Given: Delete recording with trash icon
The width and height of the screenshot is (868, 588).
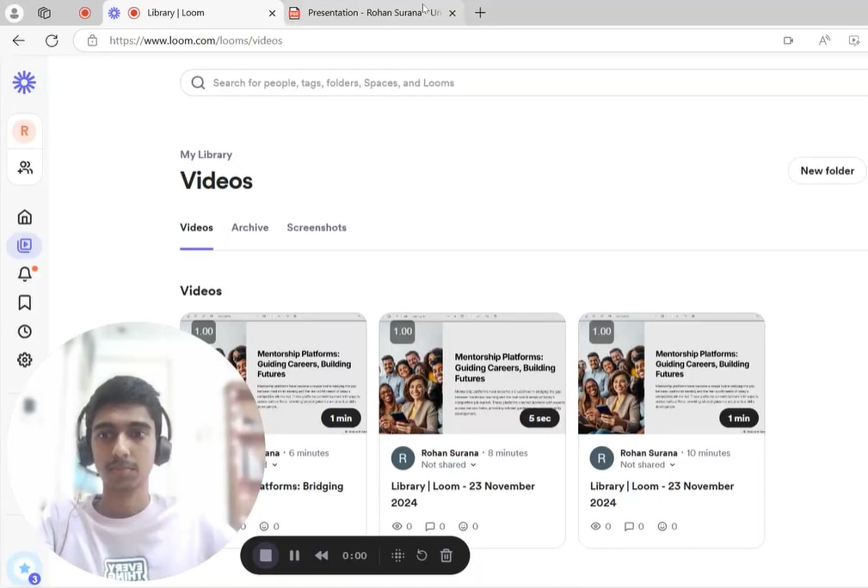Looking at the screenshot, I should click(x=446, y=555).
